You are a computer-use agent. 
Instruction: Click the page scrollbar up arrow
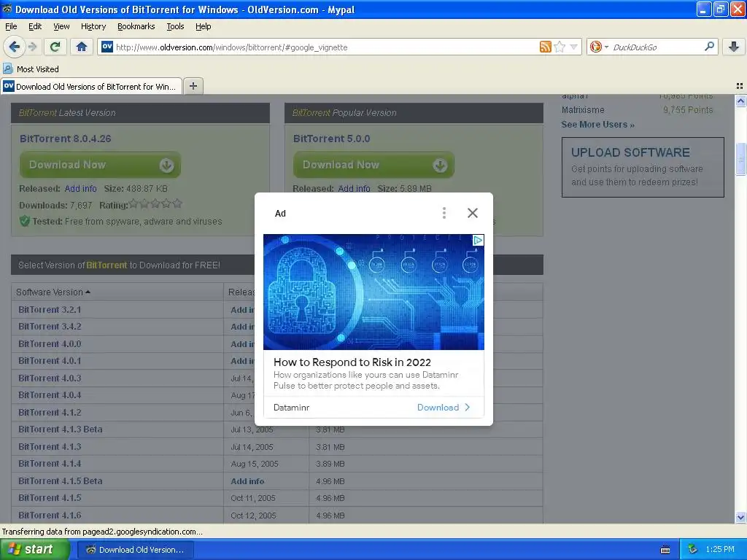click(740, 101)
